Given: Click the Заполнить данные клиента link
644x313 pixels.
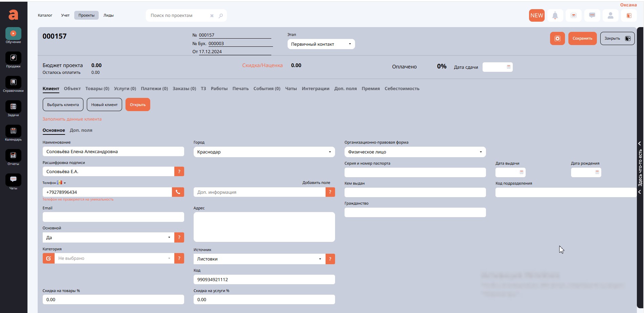Looking at the screenshot, I should click(72, 119).
